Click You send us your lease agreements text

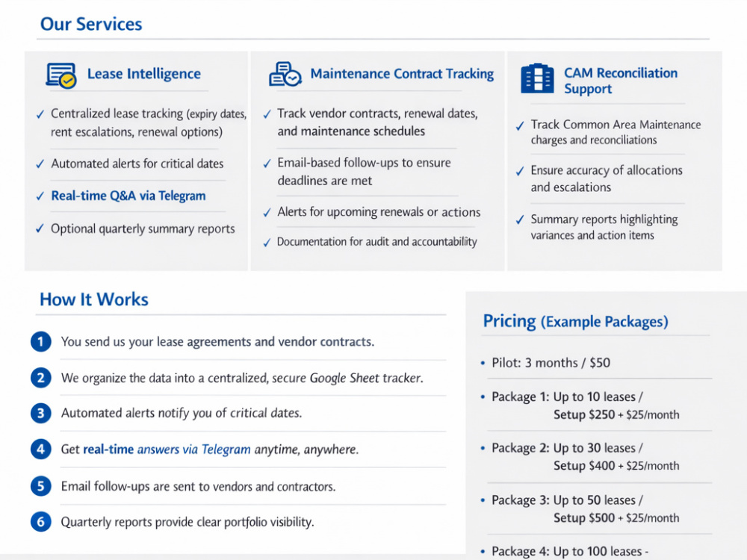[217, 342]
